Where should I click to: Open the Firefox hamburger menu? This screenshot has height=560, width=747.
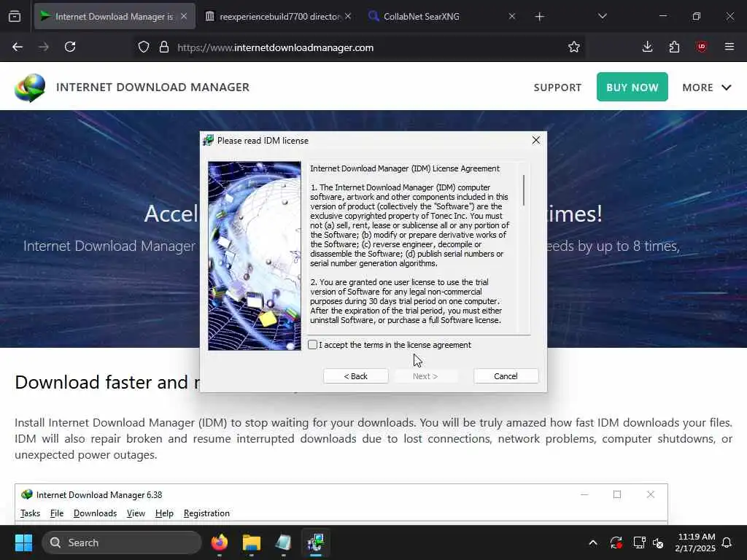tap(729, 47)
